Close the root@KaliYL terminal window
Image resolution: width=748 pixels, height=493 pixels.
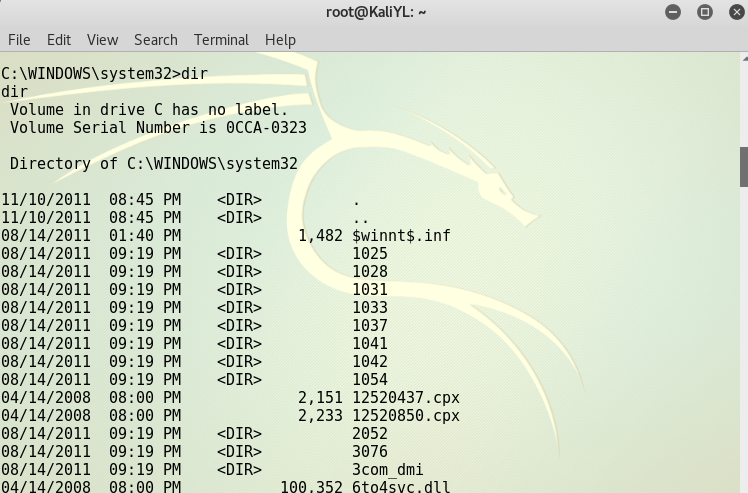coord(737,12)
